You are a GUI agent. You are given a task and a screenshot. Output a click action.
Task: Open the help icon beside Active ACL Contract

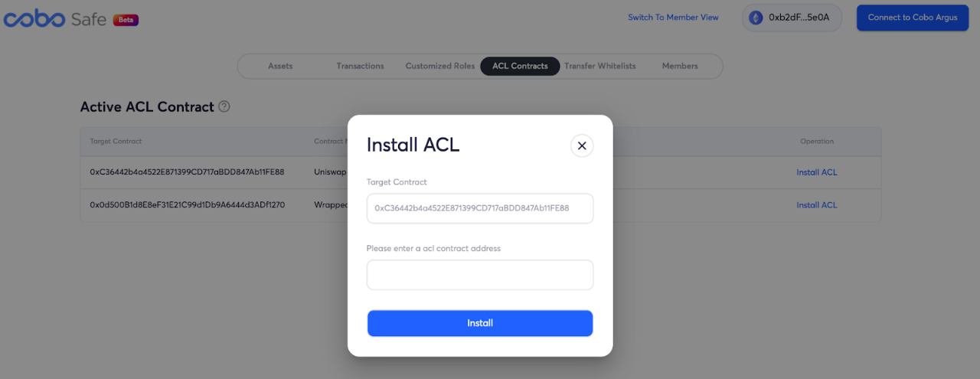[224, 106]
